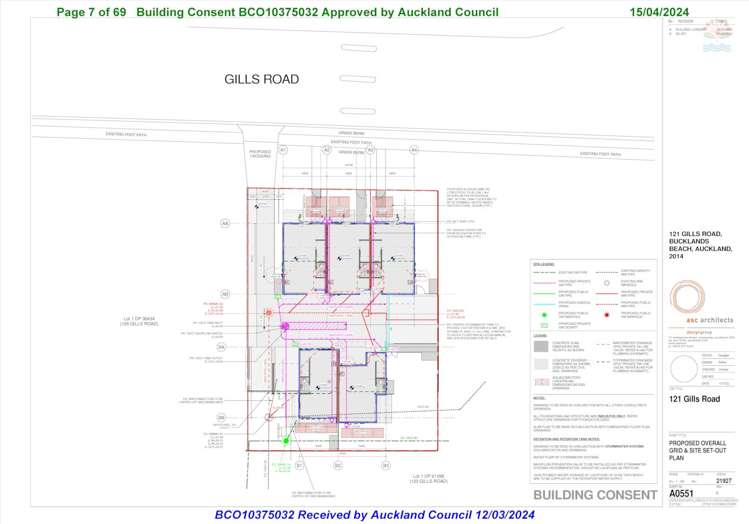The height and width of the screenshot is (524, 749).
Task: Click the green dot symbol in the site legend
Action: 544,315
